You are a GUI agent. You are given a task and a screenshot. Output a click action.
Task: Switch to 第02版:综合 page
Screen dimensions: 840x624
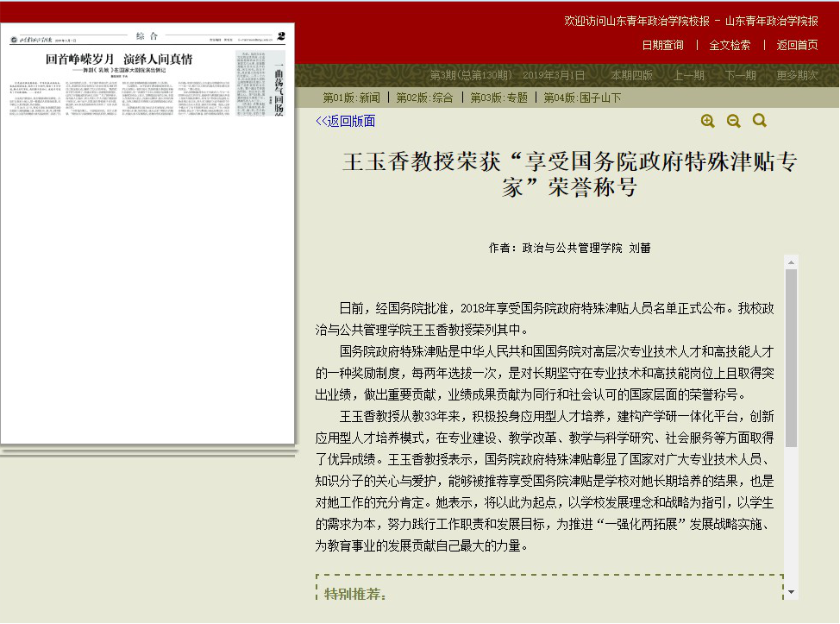424,98
